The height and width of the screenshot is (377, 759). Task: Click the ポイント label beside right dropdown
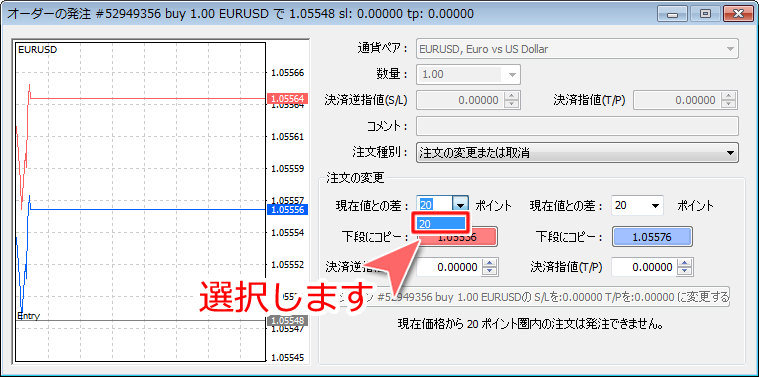point(695,206)
